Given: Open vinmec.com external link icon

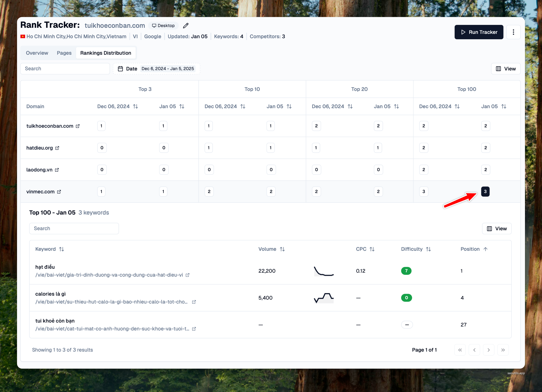Looking at the screenshot, I should click(59, 192).
